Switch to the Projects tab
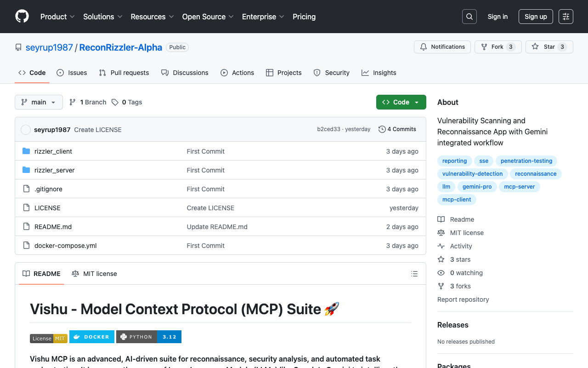 (x=283, y=73)
